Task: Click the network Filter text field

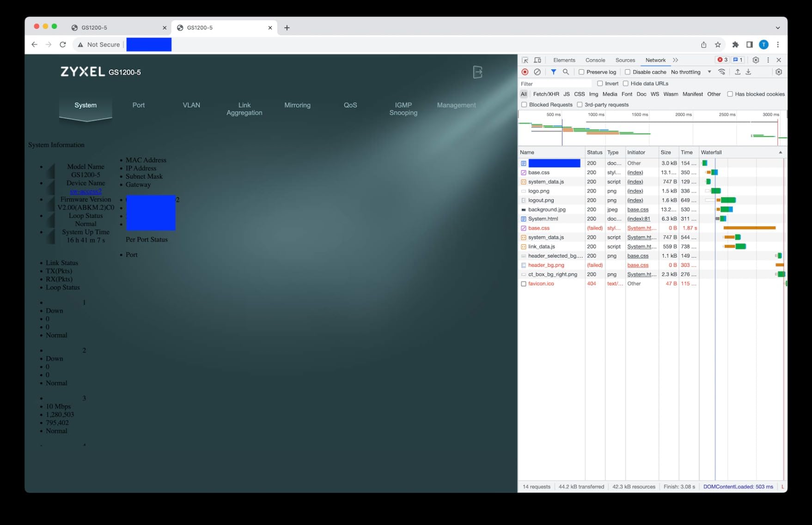Action: 556,84
